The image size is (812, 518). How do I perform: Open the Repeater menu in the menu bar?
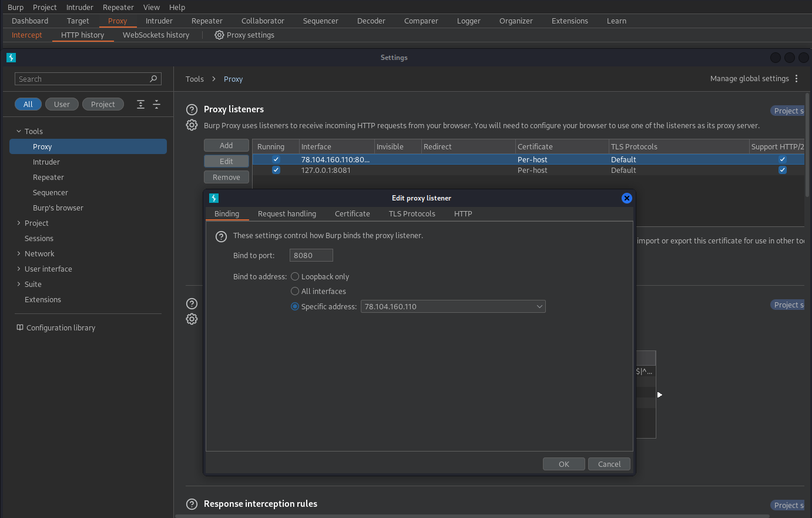click(118, 7)
